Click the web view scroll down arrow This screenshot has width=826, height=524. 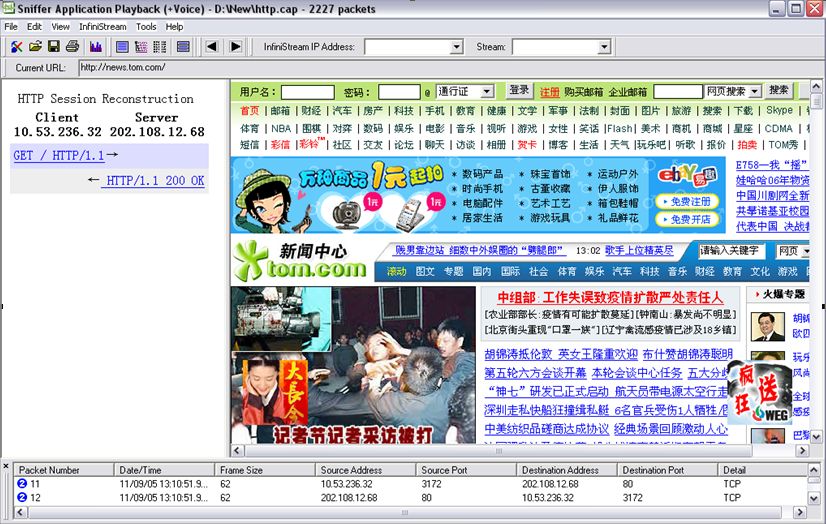[816, 437]
